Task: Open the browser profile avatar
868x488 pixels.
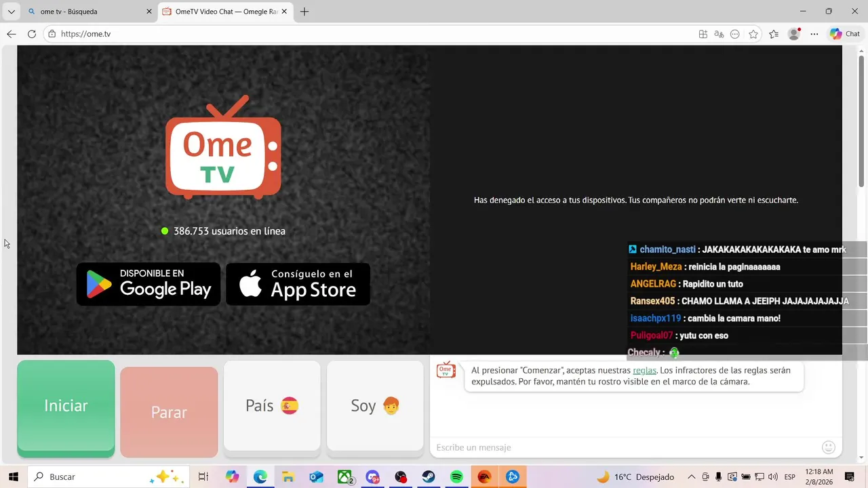Action: click(x=794, y=34)
